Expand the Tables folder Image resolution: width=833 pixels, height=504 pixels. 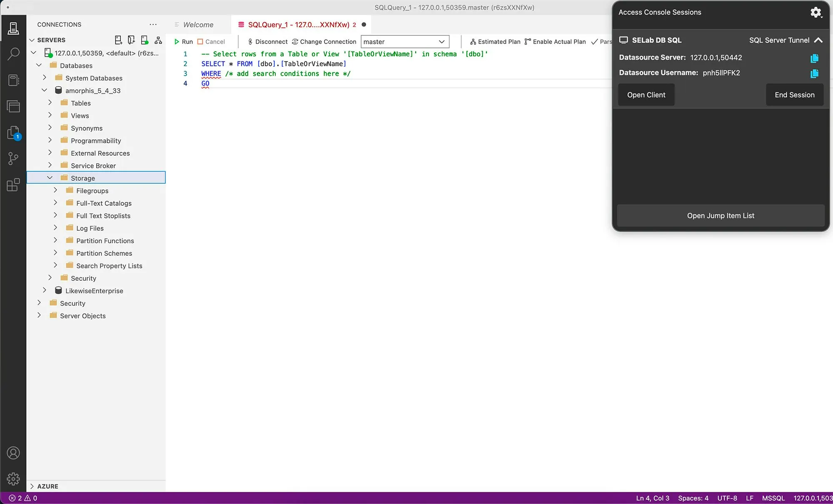click(50, 103)
